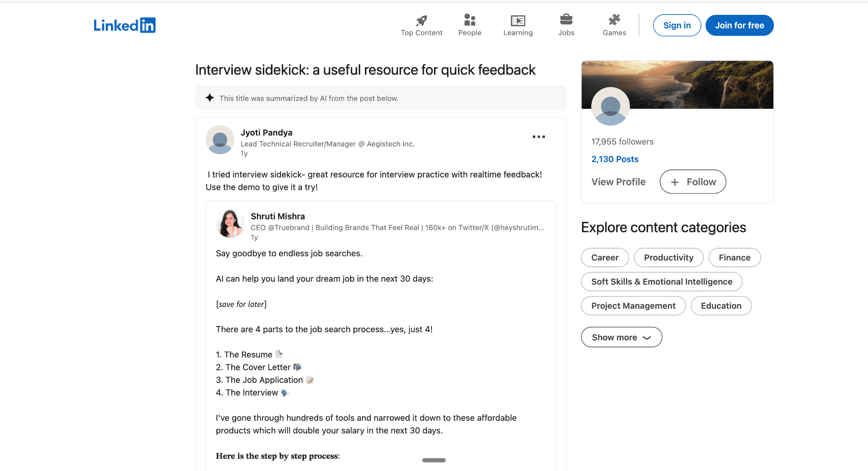868x471 pixels.
Task: Click "[save for later]" text
Action: click(241, 304)
